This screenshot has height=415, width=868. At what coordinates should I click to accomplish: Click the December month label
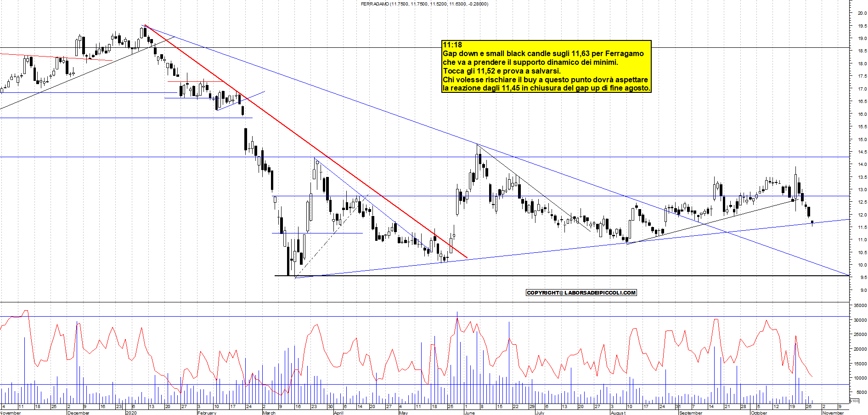point(78,413)
